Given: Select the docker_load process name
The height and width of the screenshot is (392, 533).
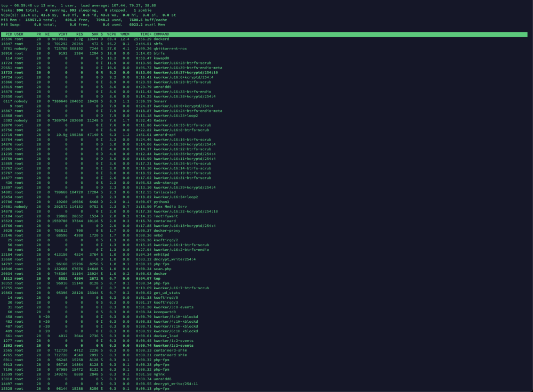Looking at the screenshot, I should [166, 336].
